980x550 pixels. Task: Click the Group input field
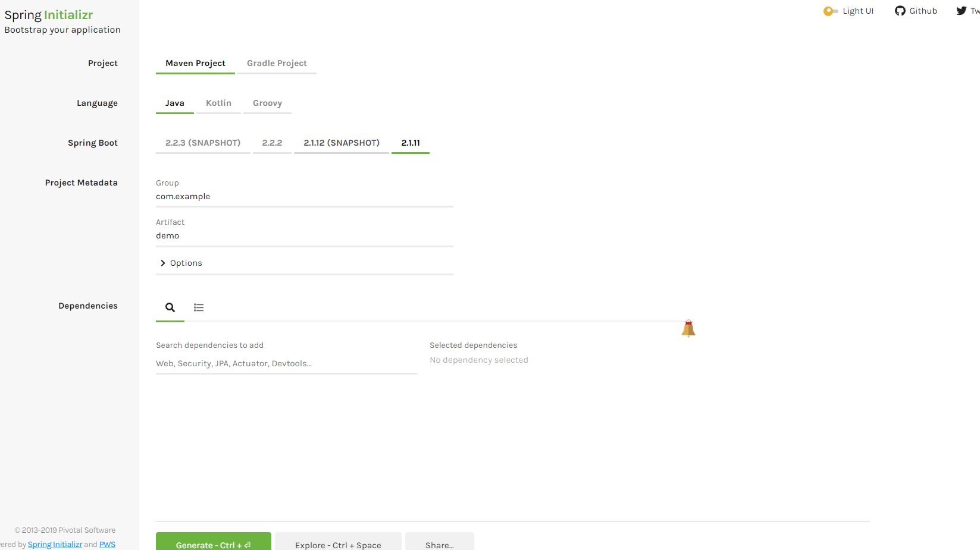coord(305,197)
